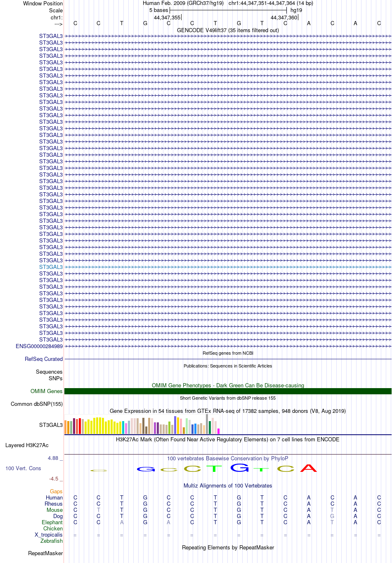Click the Elephant alignment row label
392x563 pixels.
(52, 522)
